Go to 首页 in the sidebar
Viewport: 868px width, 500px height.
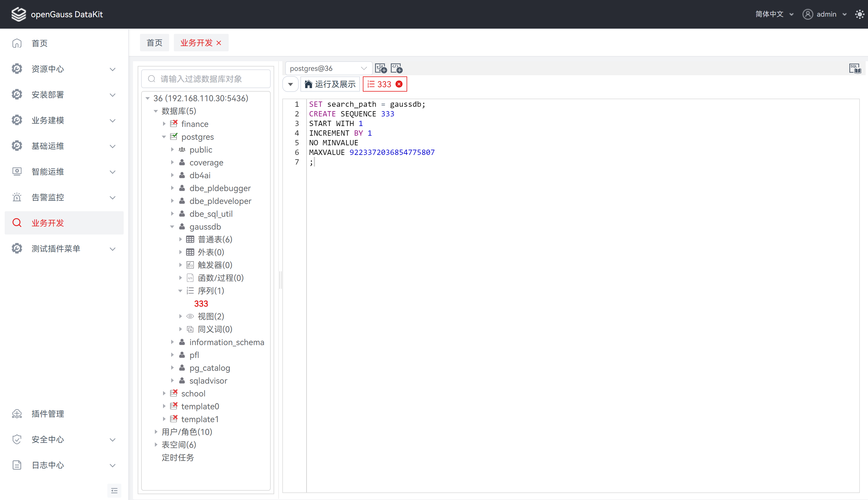tap(64, 43)
